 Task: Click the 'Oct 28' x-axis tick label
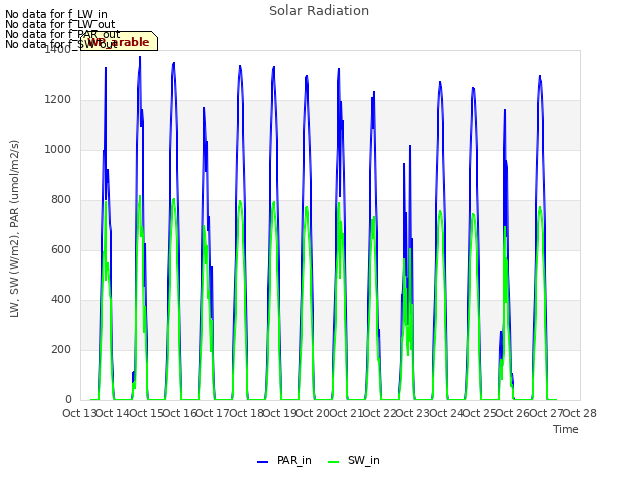580,413
